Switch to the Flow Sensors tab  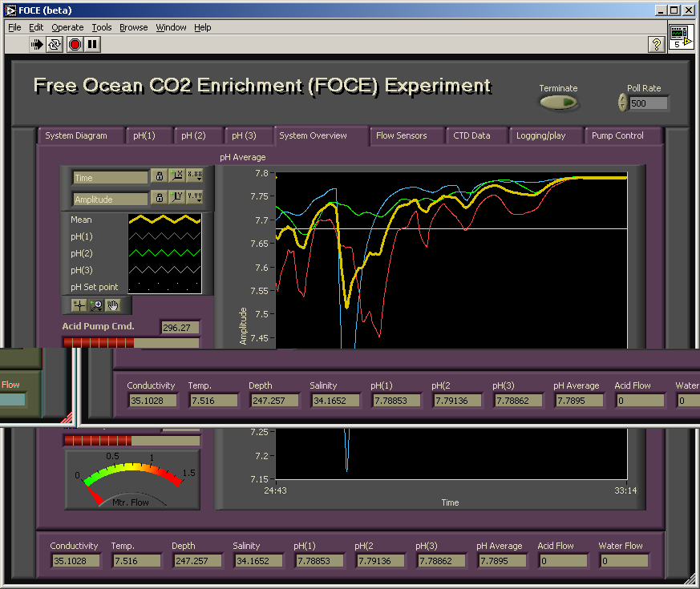[x=407, y=135]
